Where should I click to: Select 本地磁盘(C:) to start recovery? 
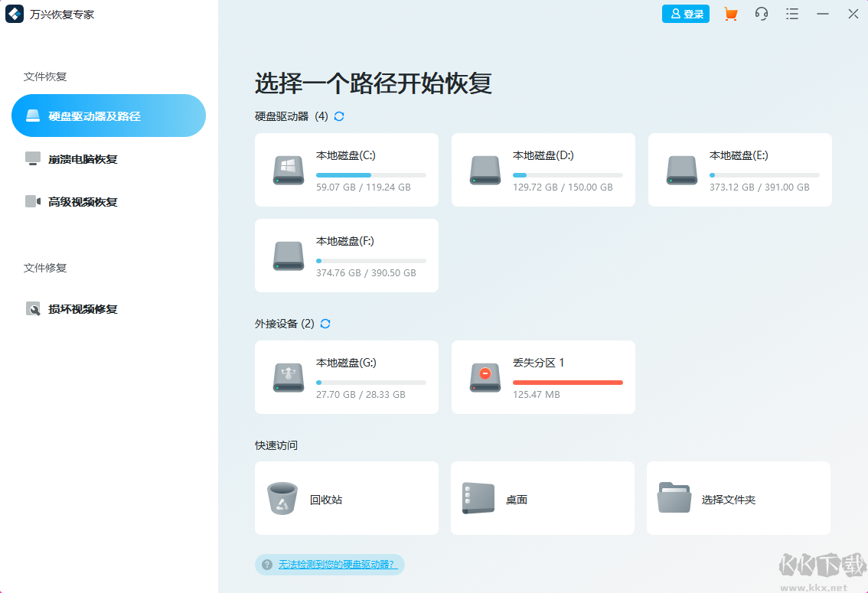point(346,170)
